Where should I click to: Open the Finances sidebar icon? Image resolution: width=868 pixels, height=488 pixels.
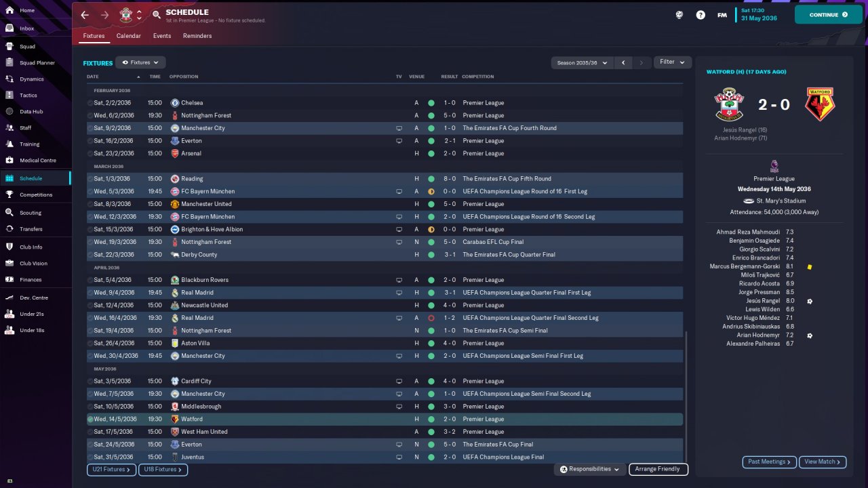tap(9, 280)
